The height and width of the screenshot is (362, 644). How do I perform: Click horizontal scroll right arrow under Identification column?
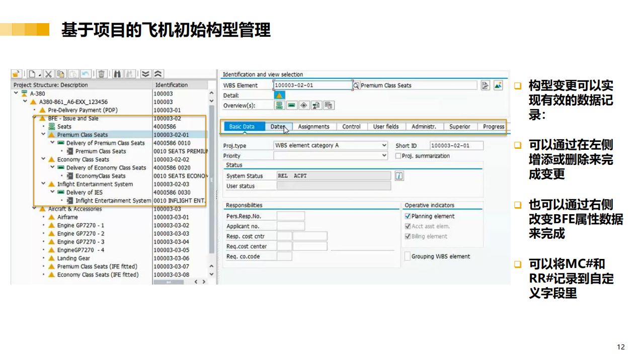pos(204,282)
